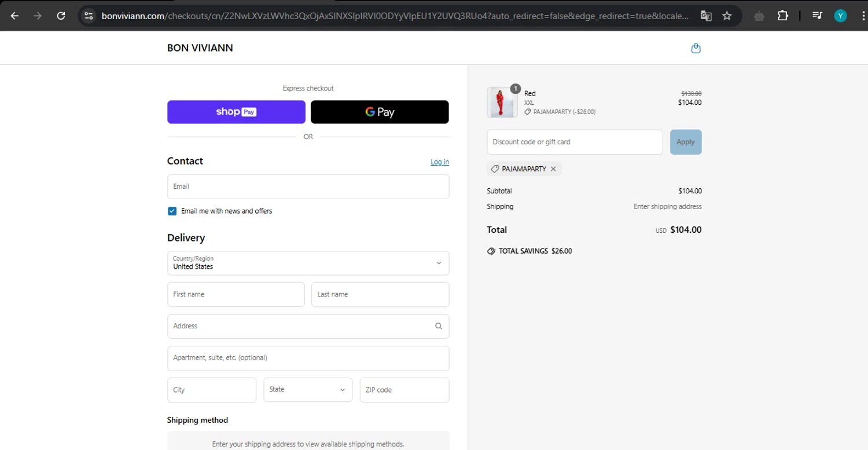Pay with Google Pay button
The height and width of the screenshot is (450, 868).
pos(380,112)
